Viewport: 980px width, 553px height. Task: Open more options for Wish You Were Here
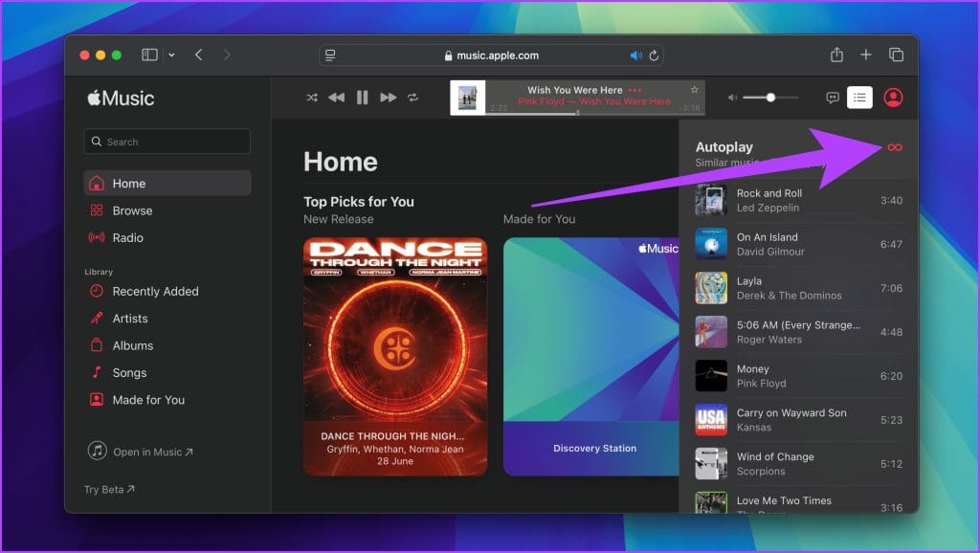(634, 90)
